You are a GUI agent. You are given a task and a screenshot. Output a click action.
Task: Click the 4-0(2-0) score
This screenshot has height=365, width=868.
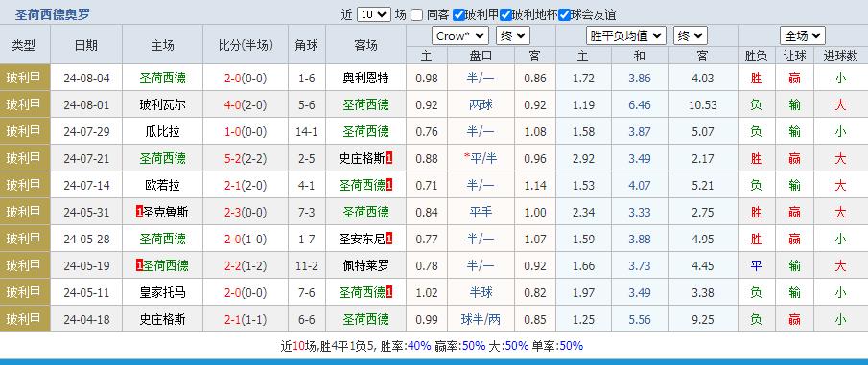tap(246, 105)
